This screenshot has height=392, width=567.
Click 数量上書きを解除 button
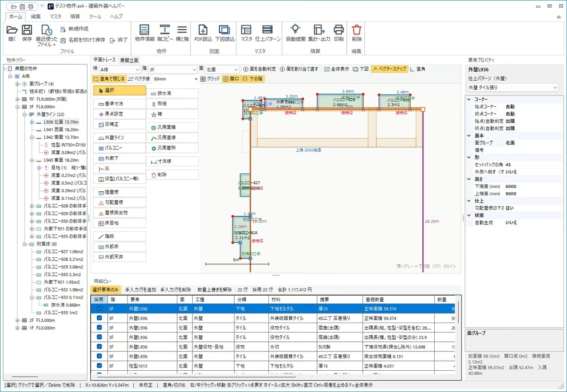pos(215,290)
